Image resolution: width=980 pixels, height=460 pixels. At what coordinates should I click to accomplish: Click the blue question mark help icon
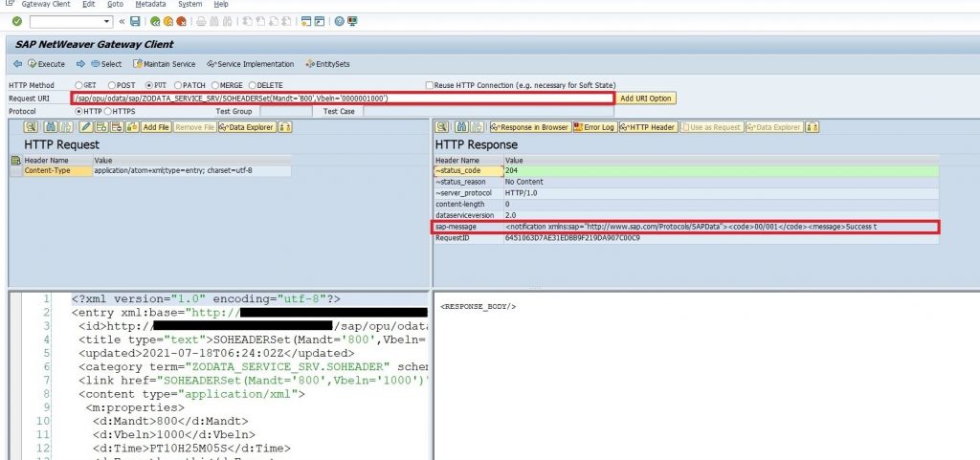339,21
